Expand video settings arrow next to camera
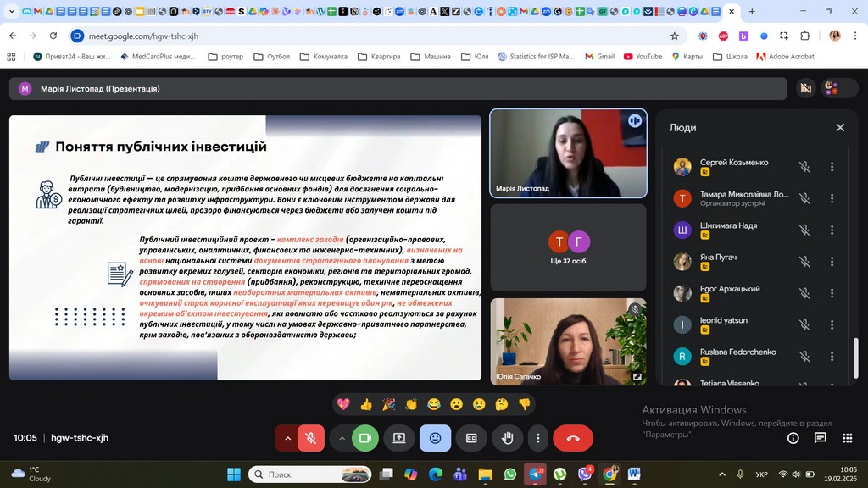This screenshot has width=868, height=488. [x=342, y=438]
